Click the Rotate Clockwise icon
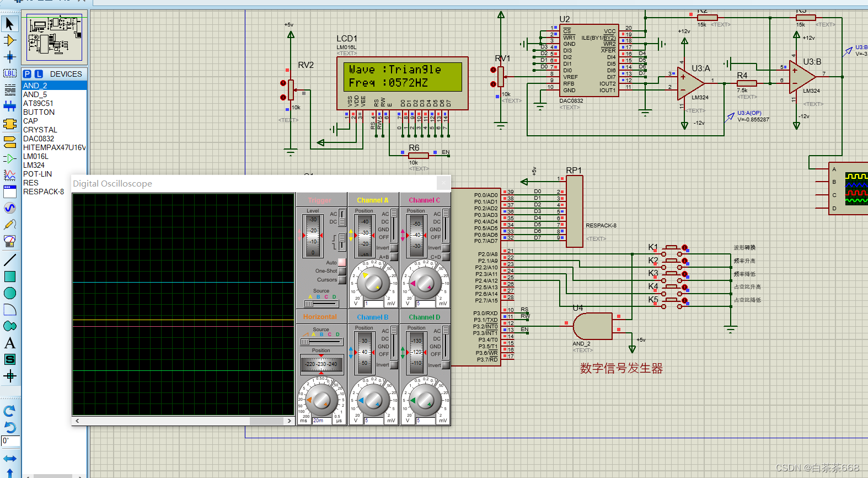Image resolution: width=868 pixels, height=478 pixels. [x=9, y=411]
